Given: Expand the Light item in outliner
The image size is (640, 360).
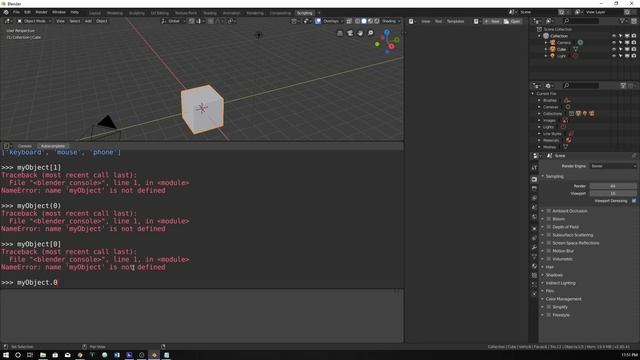Looking at the screenshot, I should click(546, 56).
